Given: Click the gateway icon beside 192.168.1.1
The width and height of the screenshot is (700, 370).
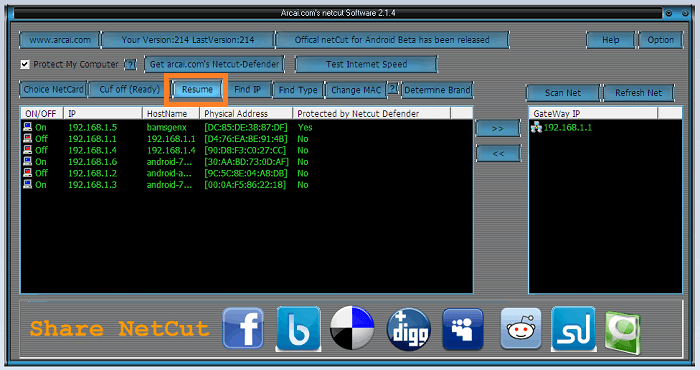Looking at the screenshot, I should pyautogui.click(x=536, y=128).
